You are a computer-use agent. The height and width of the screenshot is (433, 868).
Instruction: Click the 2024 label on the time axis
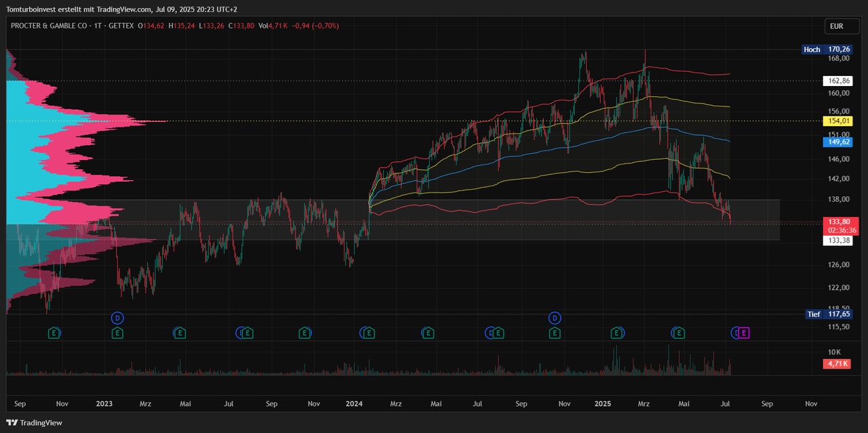(x=354, y=404)
